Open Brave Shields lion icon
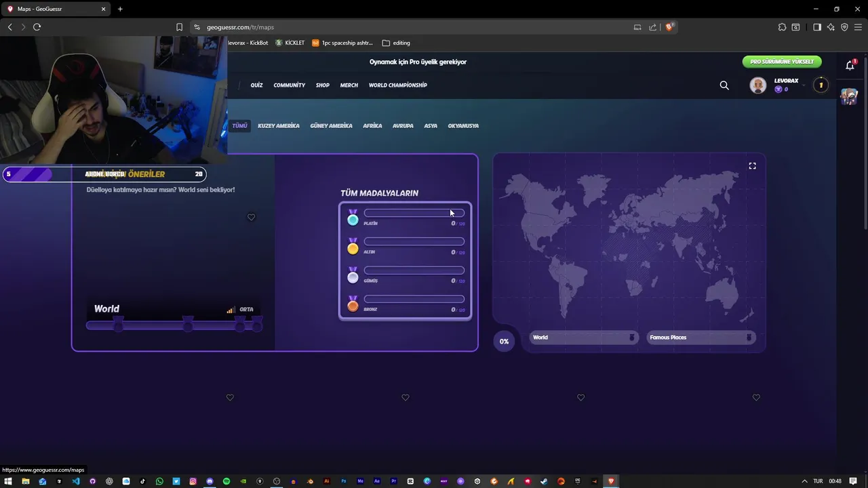This screenshot has height=488, width=868. point(669,27)
